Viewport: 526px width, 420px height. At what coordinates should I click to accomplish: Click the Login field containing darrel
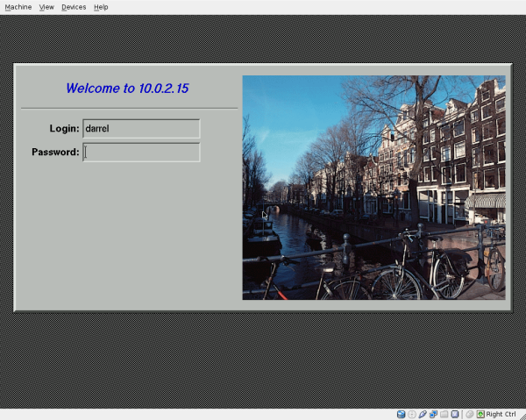click(141, 129)
